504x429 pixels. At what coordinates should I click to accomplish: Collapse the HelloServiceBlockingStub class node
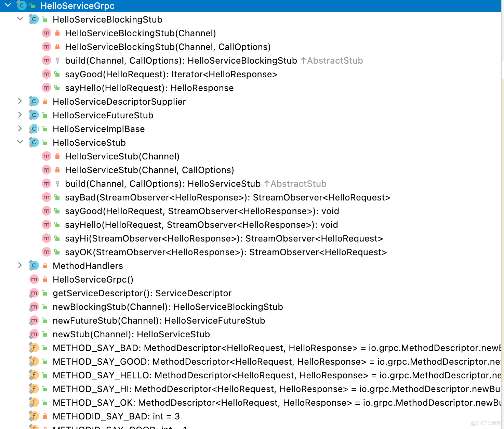pos(20,19)
